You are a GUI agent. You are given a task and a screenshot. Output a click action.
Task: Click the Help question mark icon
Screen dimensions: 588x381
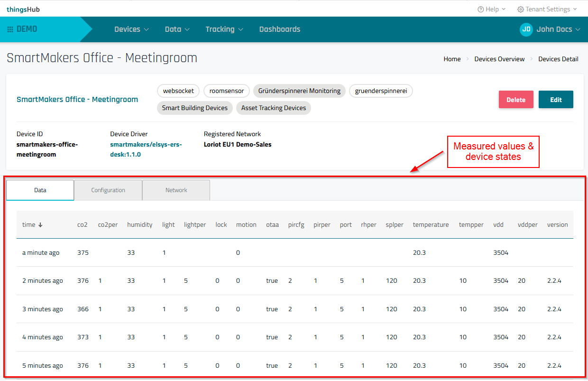click(x=480, y=9)
